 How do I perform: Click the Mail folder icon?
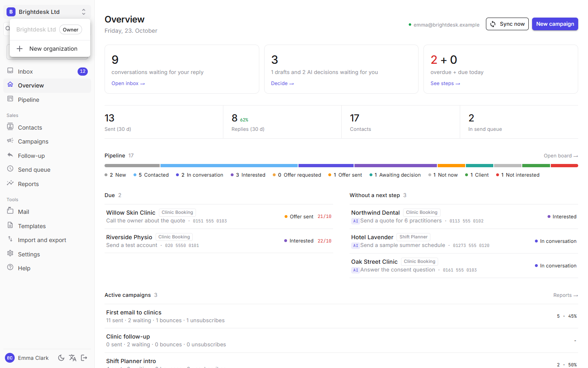[x=10, y=211]
